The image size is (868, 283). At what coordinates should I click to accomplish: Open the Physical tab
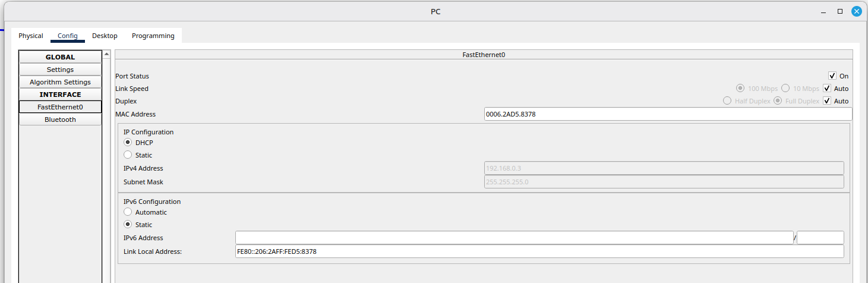pyautogui.click(x=31, y=36)
